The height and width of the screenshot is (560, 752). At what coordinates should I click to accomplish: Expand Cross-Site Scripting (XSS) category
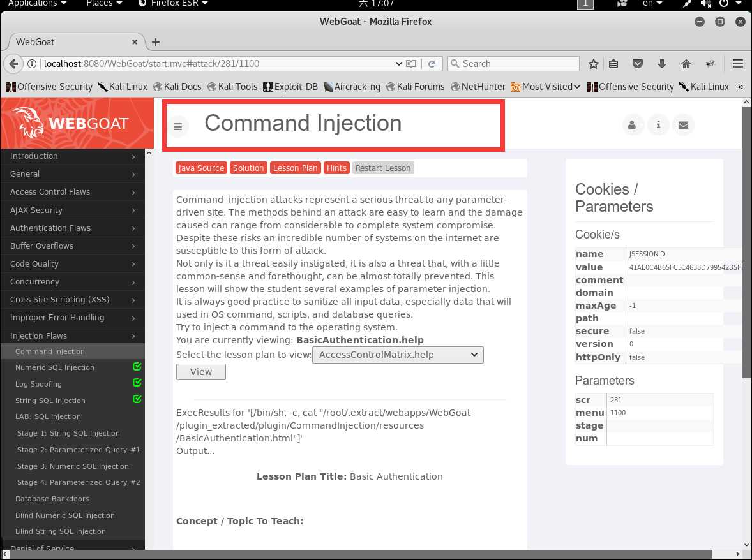click(72, 299)
